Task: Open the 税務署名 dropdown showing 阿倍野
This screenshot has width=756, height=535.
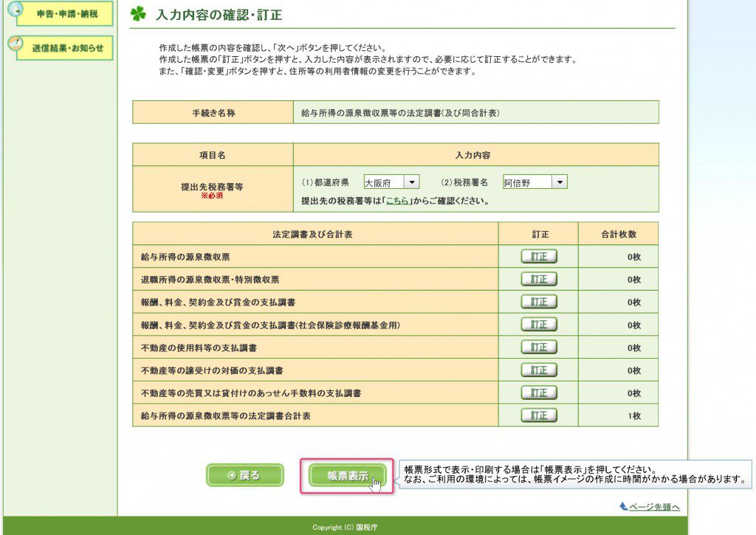Action: pyautogui.click(x=535, y=182)
